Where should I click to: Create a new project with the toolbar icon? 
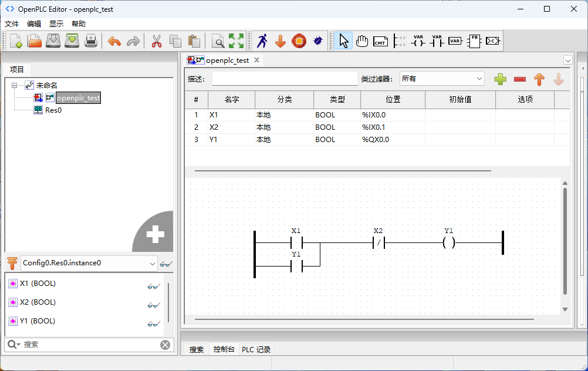point(16,41)
